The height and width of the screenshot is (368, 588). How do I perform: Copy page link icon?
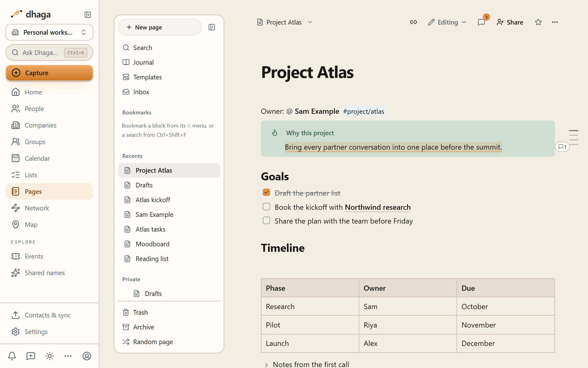click(413, 22)
